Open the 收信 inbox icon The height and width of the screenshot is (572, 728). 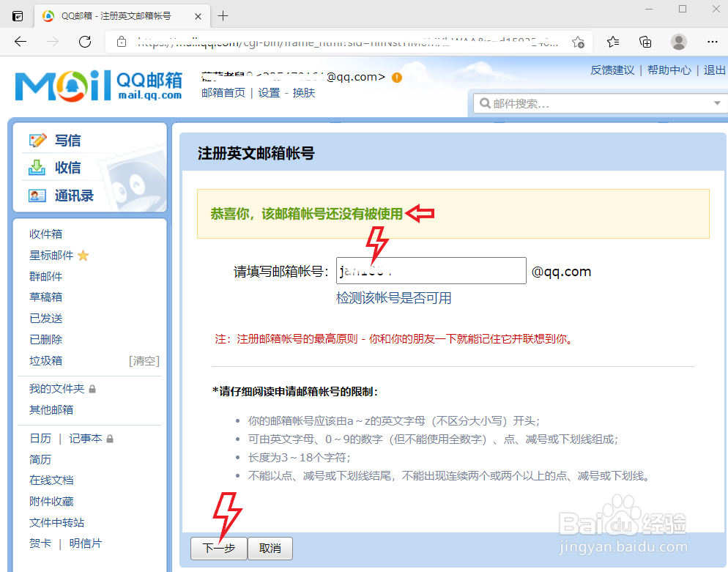(38, 168)
